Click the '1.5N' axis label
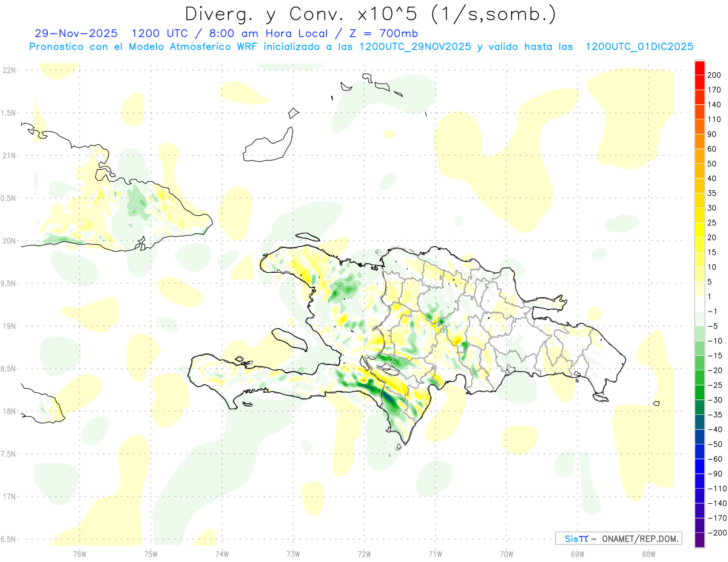 coord(9,113)
